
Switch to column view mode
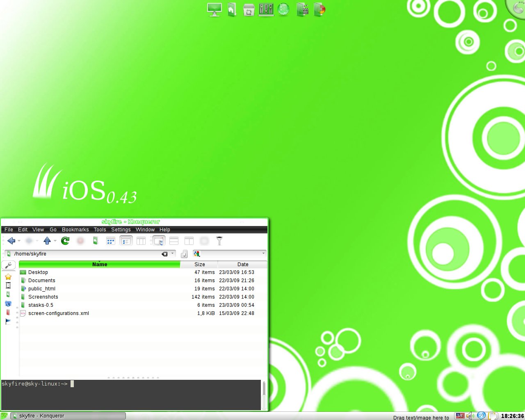coord(141,241)
